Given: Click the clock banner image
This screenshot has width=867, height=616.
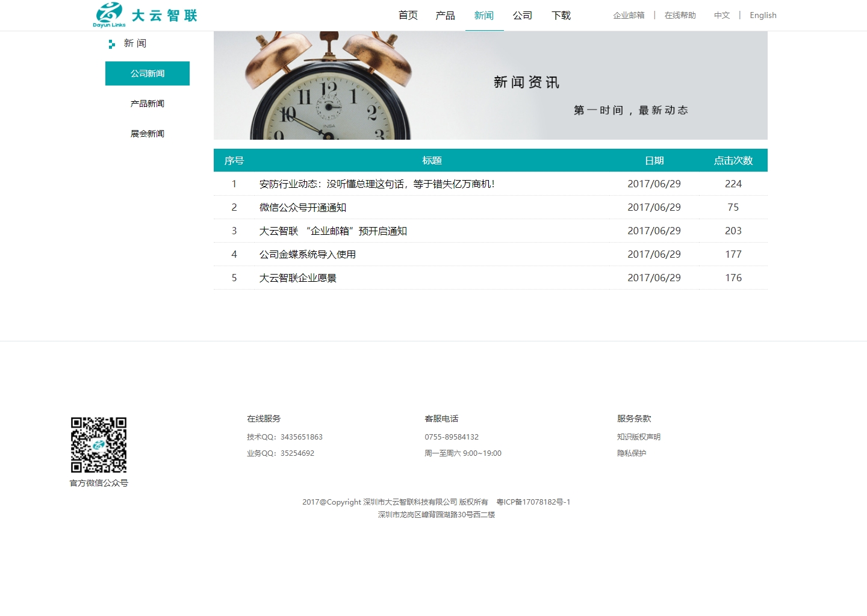Looking at the screenshot, I should click(490, 86).
